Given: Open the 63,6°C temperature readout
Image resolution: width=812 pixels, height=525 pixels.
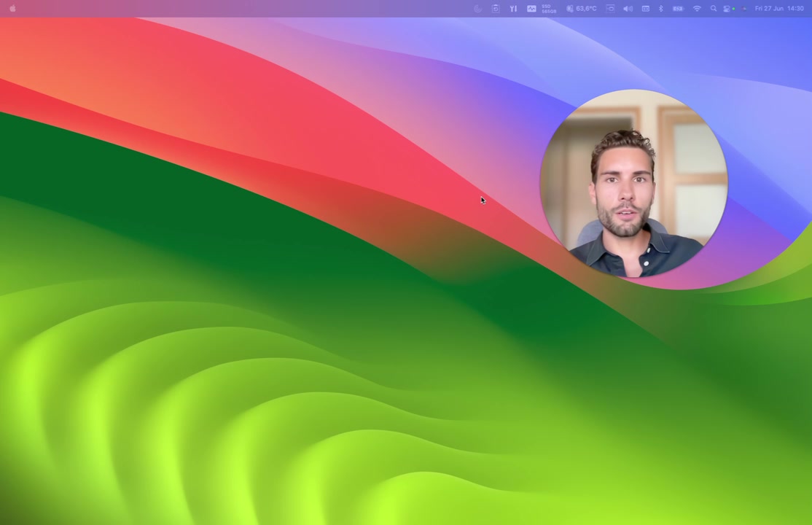Looking at the screenshot, I should (x=582, y=8).
